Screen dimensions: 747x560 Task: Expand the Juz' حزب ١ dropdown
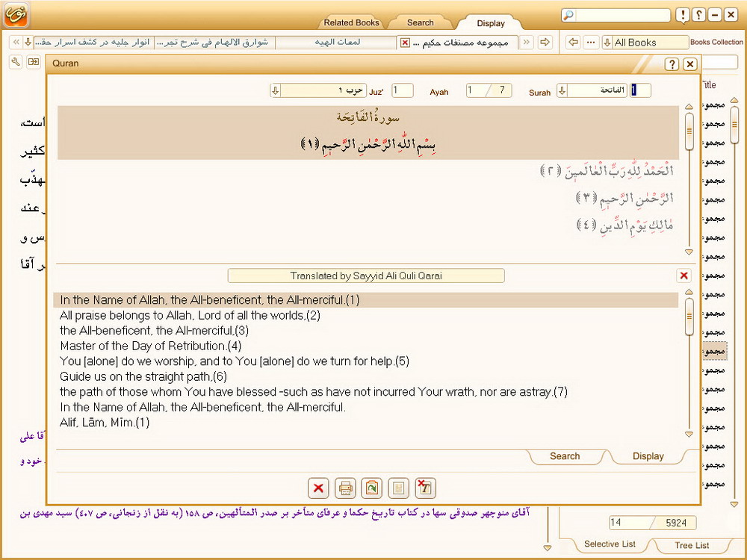point(276,91)
